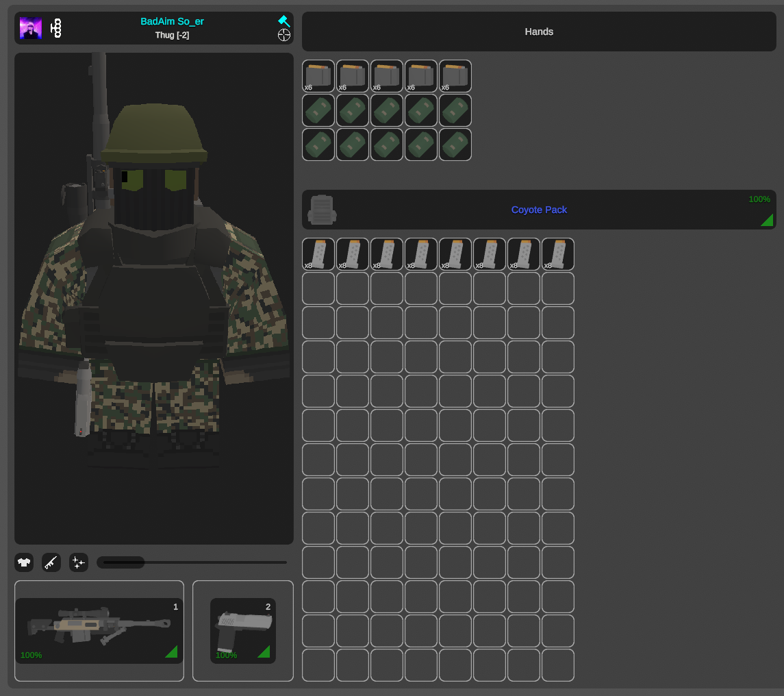The height and width of the screenshot is (696, 784).
Task: Click green condition triangle on sniper rifle
Action: point(172,652)
